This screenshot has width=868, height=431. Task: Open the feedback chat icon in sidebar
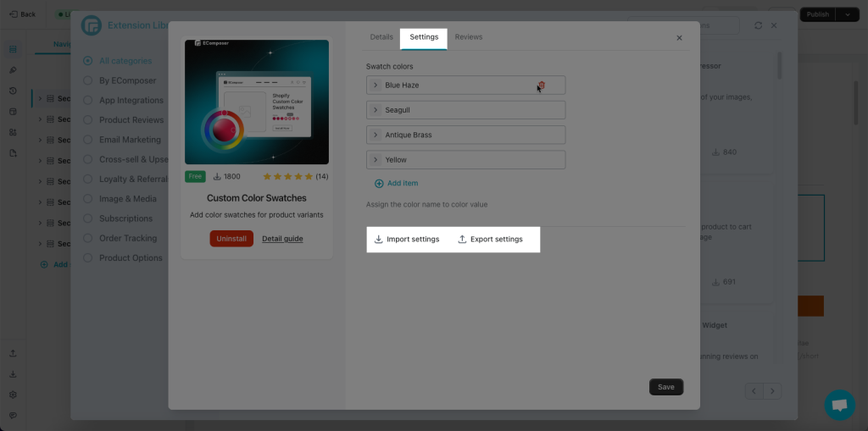(x=13, y=416)
